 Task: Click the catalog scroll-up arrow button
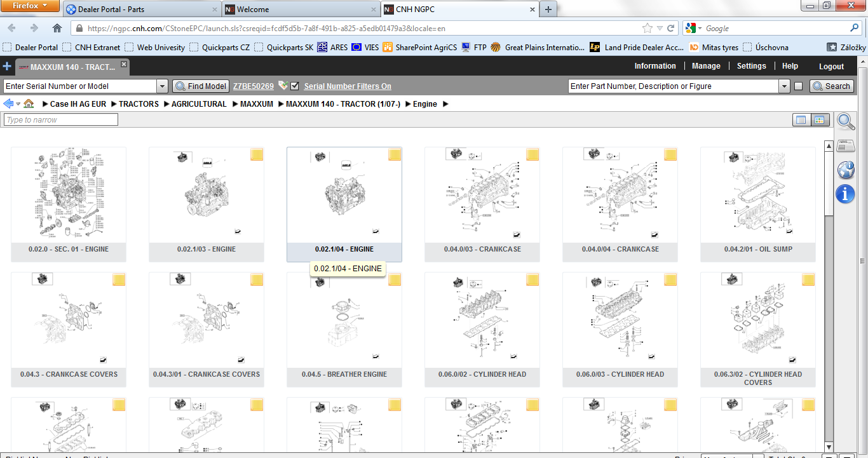click(829, 146)
